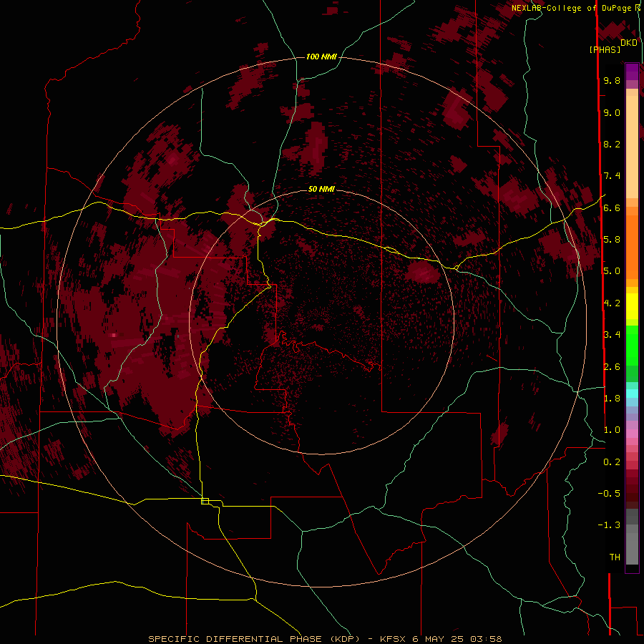The height and width of the screenshot is (644, 644).
Task: Click the "KFSX 6 MAY 25 03:58" timestamp
Action: (441, 639)
